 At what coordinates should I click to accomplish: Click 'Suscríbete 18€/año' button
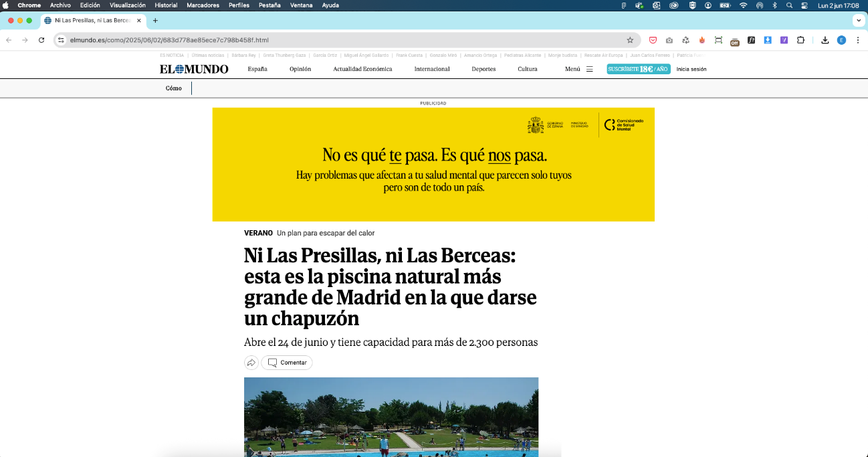(638, 69)
